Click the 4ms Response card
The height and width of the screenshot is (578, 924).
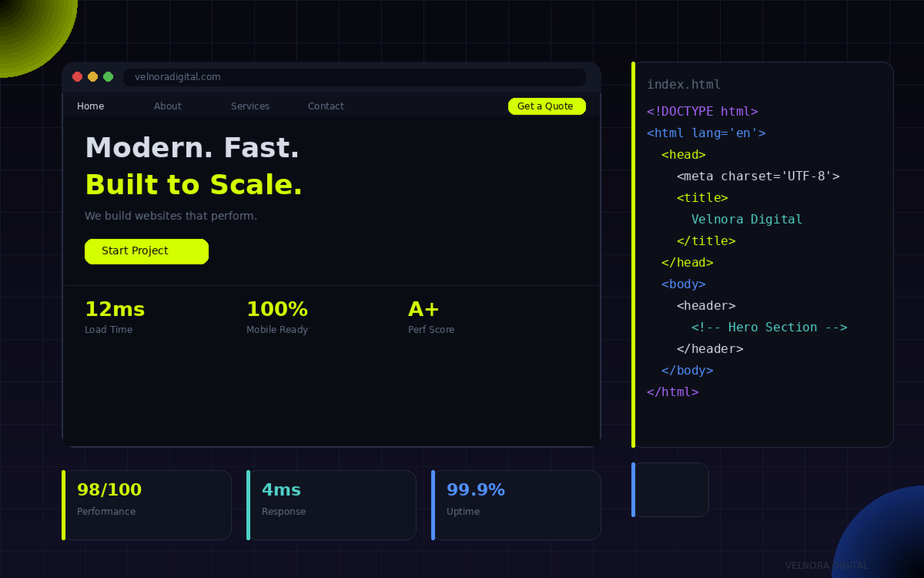(x=331, y=505)
